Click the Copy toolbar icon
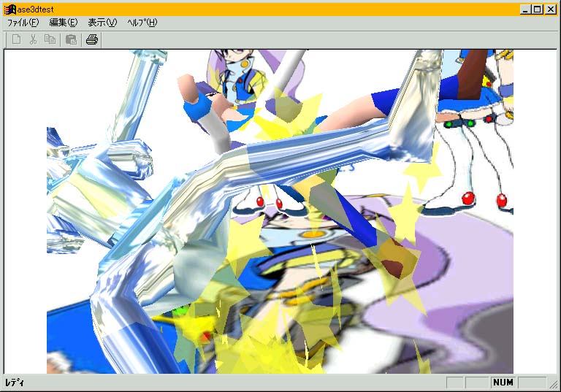561x392 pixels. pos(50,39)
